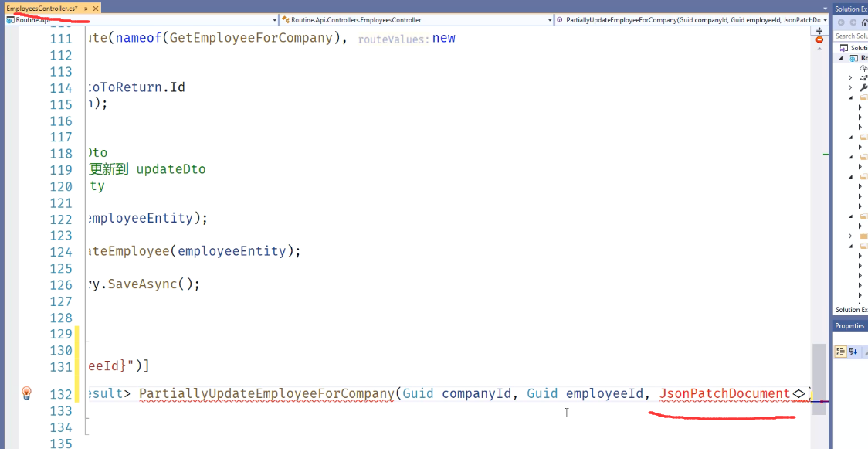Select the Properties wrench icon in tree
This screenshot has width=868, height=449.
click(x=863, y=88)
